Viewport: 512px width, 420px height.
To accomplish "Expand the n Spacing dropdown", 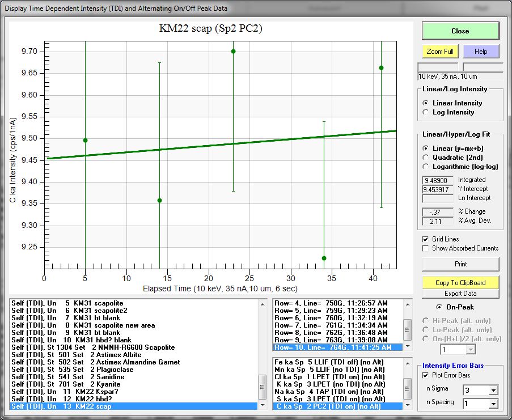I will (x=493, y=404).
